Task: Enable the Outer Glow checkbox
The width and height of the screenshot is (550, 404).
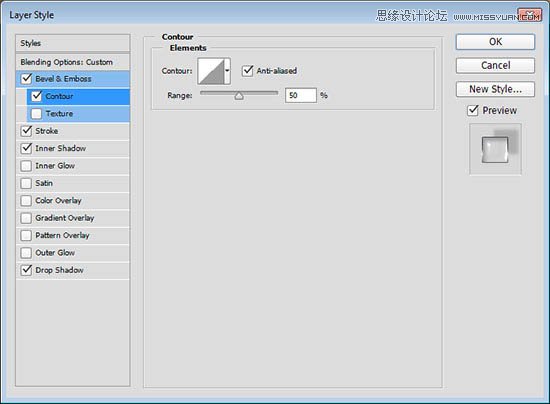Action: (x=26, y=252)
